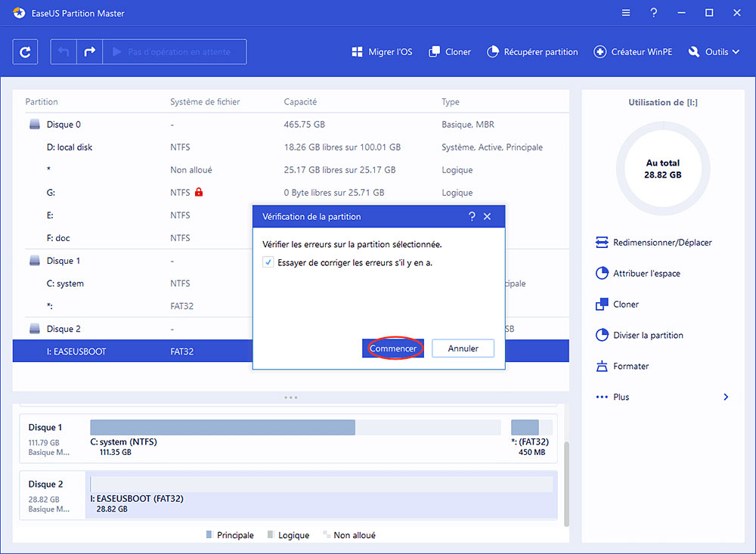Toggle 'Essayer de corriger les erreurs' checkbox

pyautogui.click(x=268, y=262)
